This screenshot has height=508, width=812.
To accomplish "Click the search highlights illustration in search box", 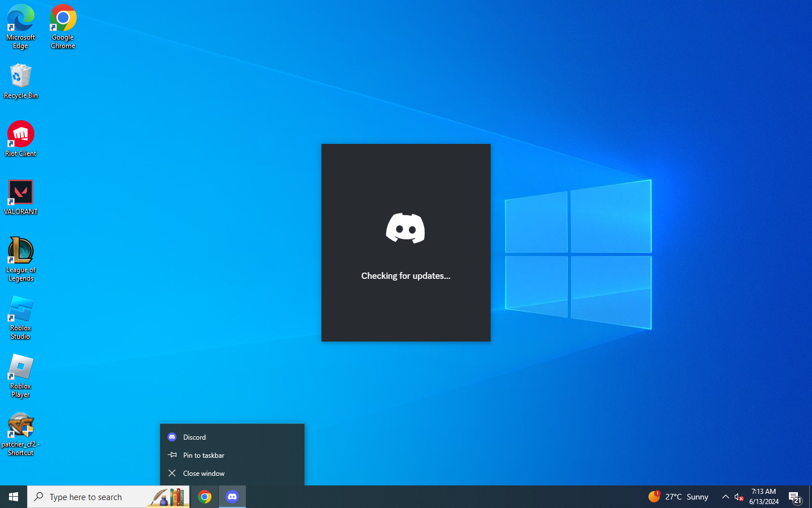I will click(x=168, y=497).
